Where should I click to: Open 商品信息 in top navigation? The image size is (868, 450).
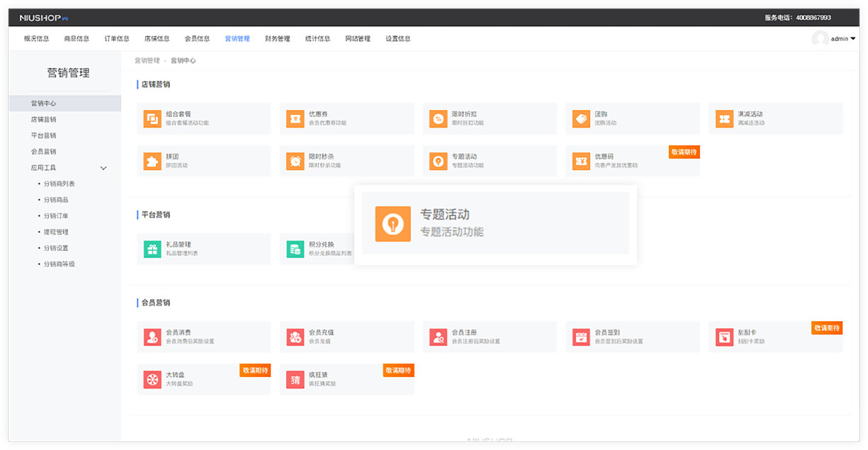pyautogui.click(x=77, y=39)
